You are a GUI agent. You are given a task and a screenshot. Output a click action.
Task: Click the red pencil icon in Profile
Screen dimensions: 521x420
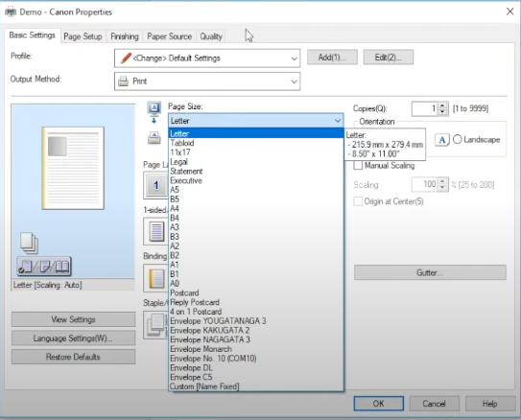[126, 58]
